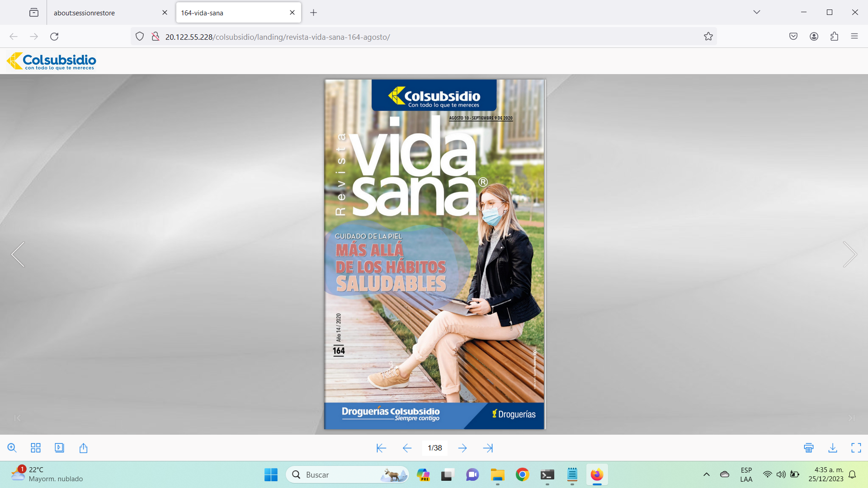Show hidden system tray icons

click(x=706, y=474)
